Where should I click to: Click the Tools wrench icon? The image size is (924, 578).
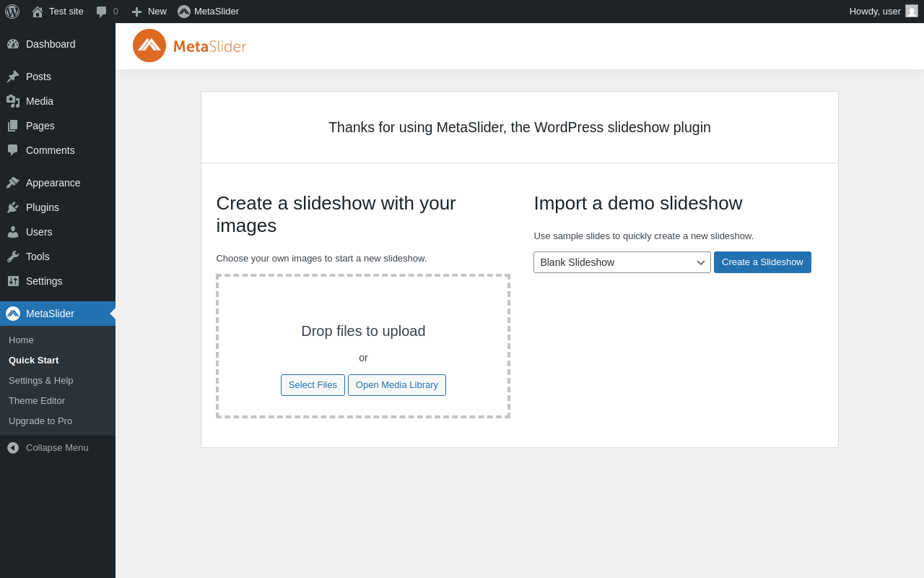pos(13,256)
